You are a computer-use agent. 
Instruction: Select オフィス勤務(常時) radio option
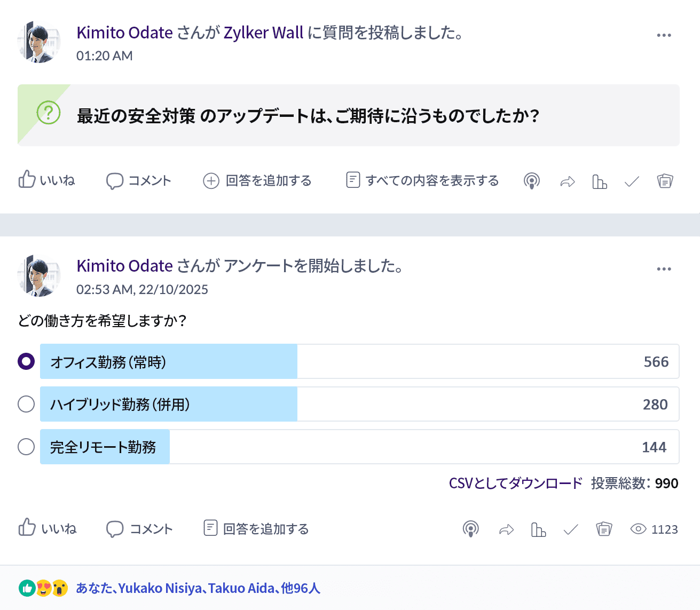[x=26, y=361]
